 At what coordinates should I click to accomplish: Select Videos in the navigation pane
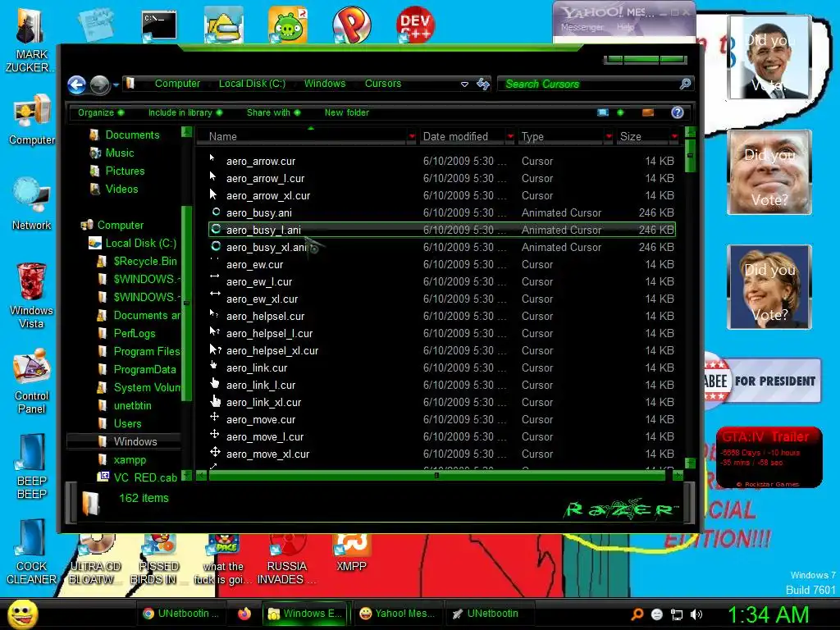[121, 189]
